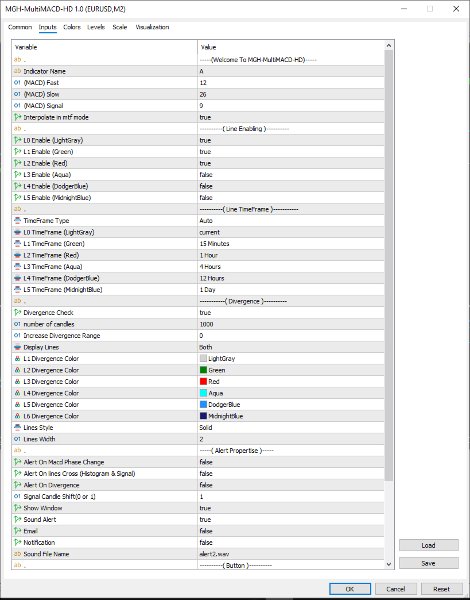The width and height of the screenshot is (470, 600).
Task: Click the bool icon beside Email
Action: pos(17,531)
